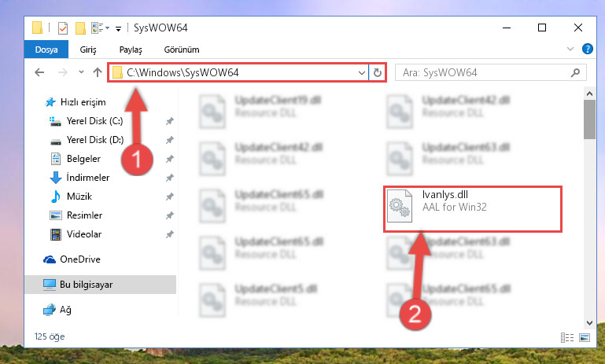The height and width of the screenshot is (364, 605).
Task: Click the New folder icon in quick access toolbar
Action: [80, 28]
